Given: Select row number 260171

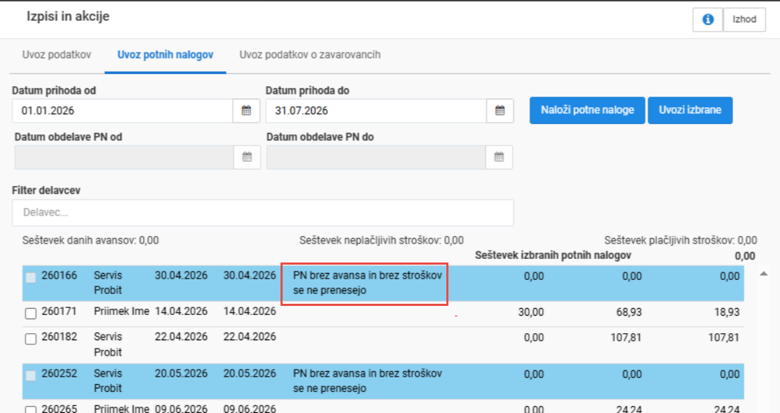Looking at the screenshot, I should (59, 311).
